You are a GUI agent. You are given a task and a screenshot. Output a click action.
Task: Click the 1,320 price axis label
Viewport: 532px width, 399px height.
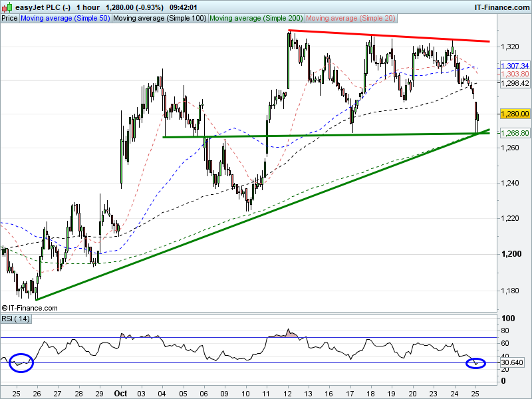(x=510, y=47)
